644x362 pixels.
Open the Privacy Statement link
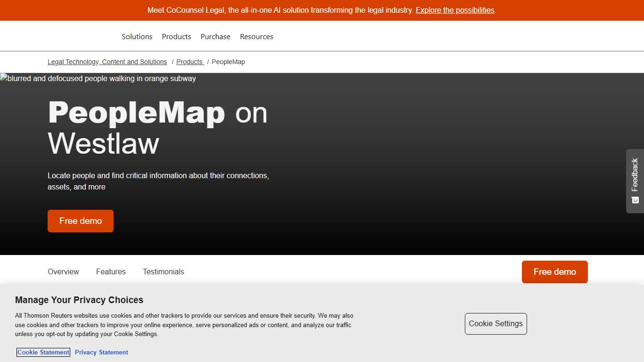tap(101, 352)
